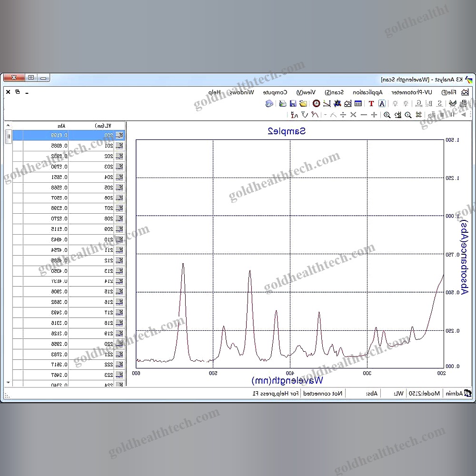This screenshot has width=476, height=476.
Task: Click the data table scrollbar up arrow
Action: [x=8, y=125]
